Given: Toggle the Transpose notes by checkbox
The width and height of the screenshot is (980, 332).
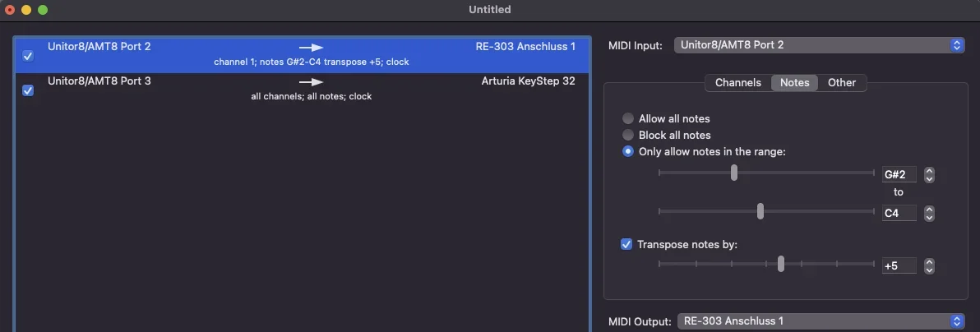Looking at the screenshot, I should tap(627, 244).
